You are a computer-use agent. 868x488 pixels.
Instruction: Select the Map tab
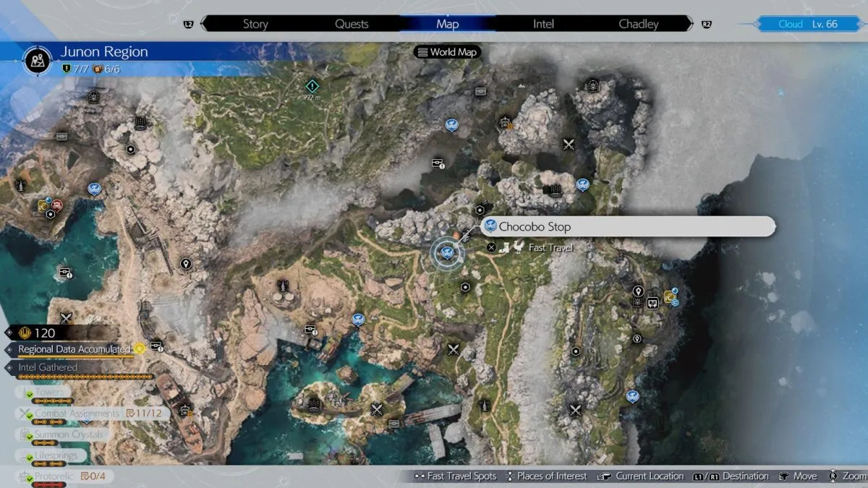pos(448,24)
